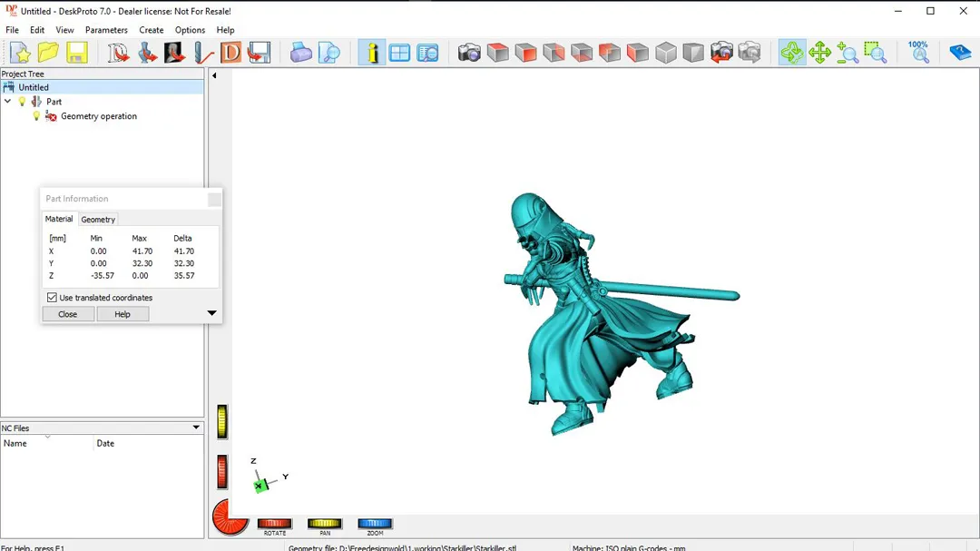980x551 pixels.
Task: Collapse the side panel with the left arrow
Action: coord(214,75)
